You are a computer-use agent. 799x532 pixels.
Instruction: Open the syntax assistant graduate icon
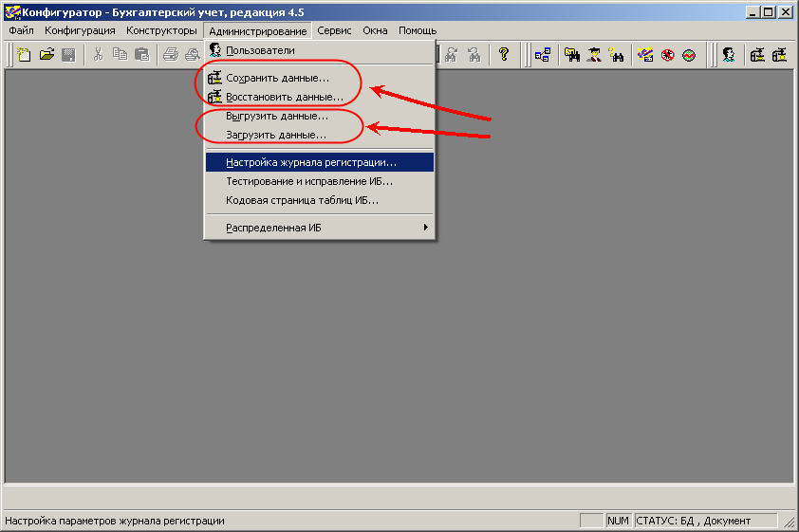[594, 54]
